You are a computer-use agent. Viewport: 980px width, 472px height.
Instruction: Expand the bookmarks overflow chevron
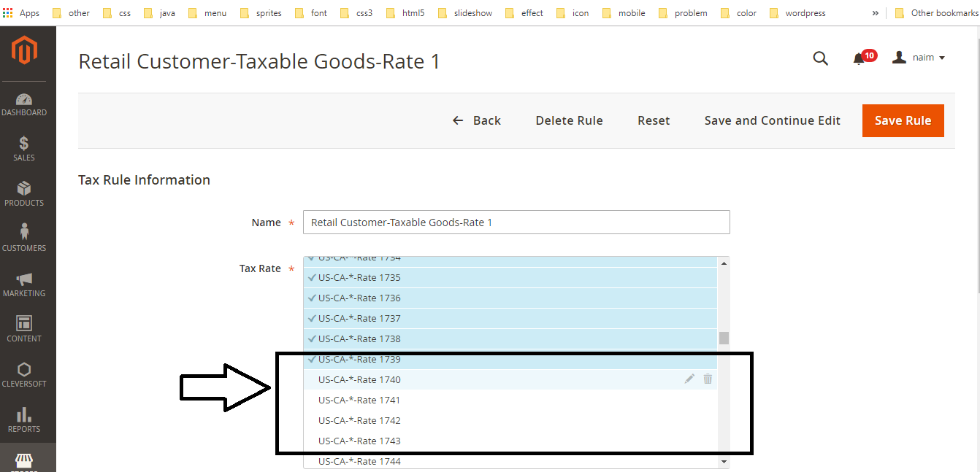click(x=876, y=13)
